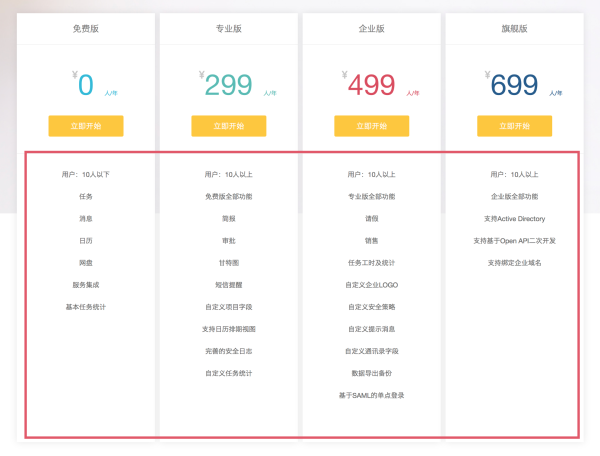Click 支持Active Directory feature item

coord(514,219)
